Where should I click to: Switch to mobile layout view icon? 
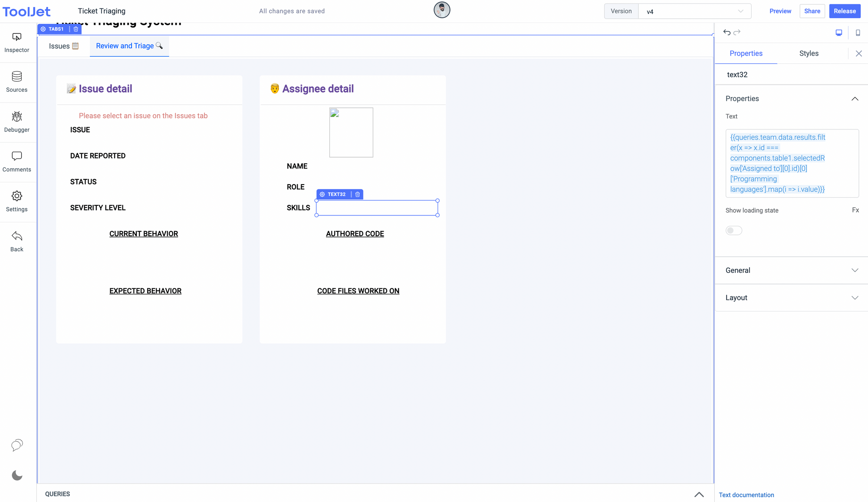pos(858,33)
